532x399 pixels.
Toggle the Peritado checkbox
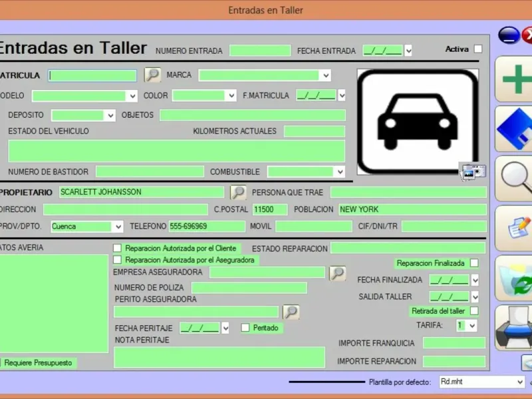point(245,328)
